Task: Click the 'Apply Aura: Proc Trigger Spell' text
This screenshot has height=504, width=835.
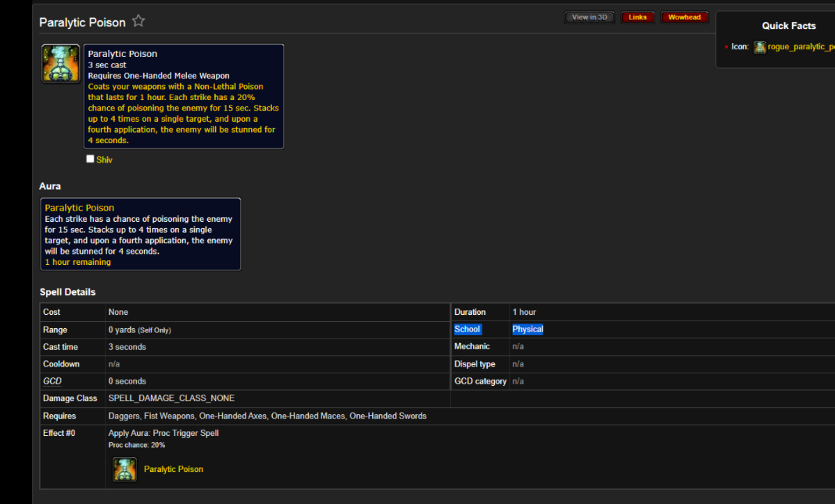Action: coord(164,433)
